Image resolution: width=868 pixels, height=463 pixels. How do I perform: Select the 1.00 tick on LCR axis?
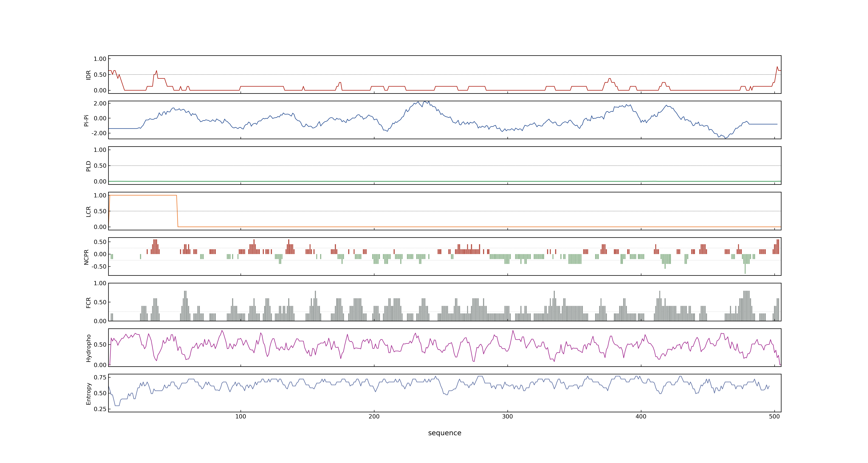[100, 195]
